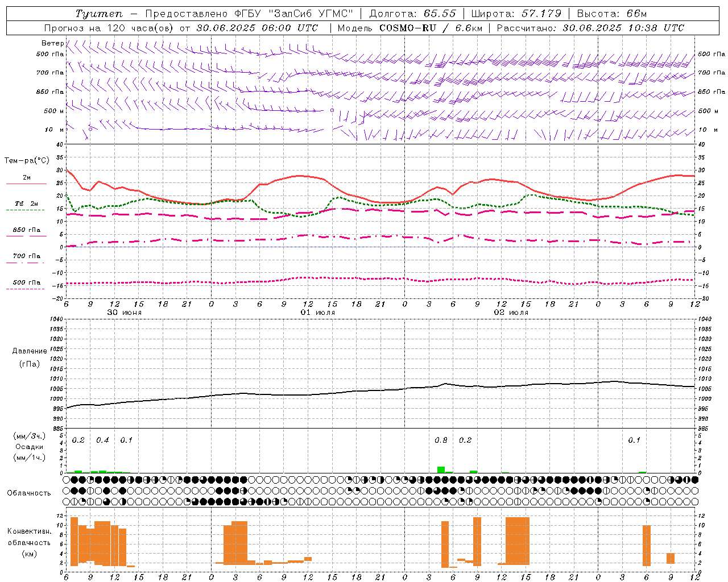Click the tallest green precipitation bar below 0.8
The height and width of the screenshot is (582, 728).
point(441,470)
